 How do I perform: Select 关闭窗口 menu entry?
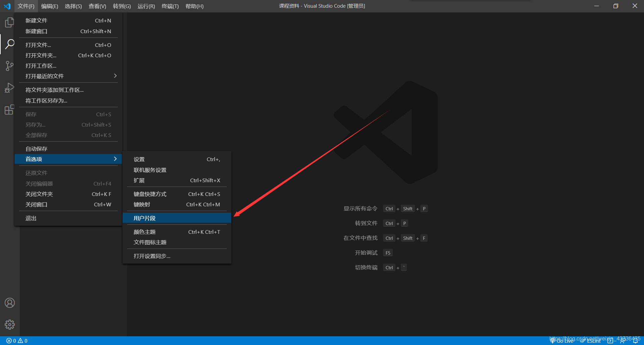tap(68, 204)
